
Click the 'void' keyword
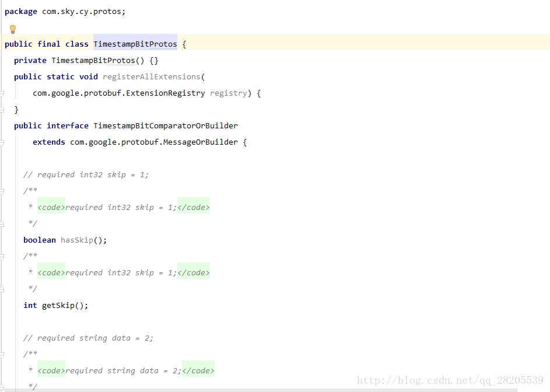tap(89, 76)
